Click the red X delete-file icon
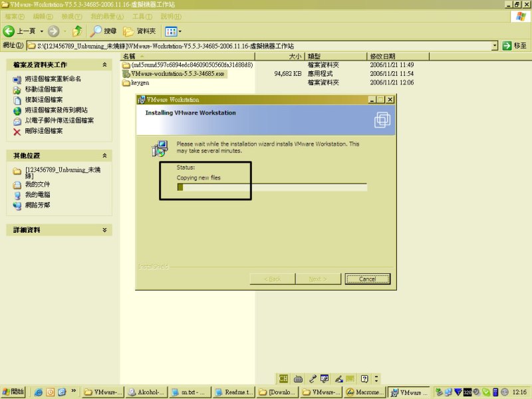 pos(17,132)
